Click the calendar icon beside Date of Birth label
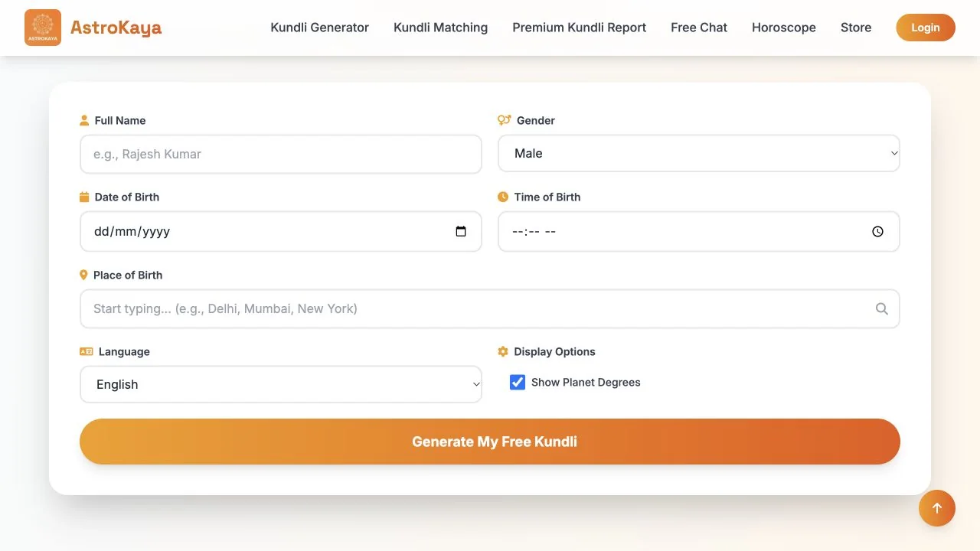The width and height of the screenshot is (980, 551). [84, 197]
